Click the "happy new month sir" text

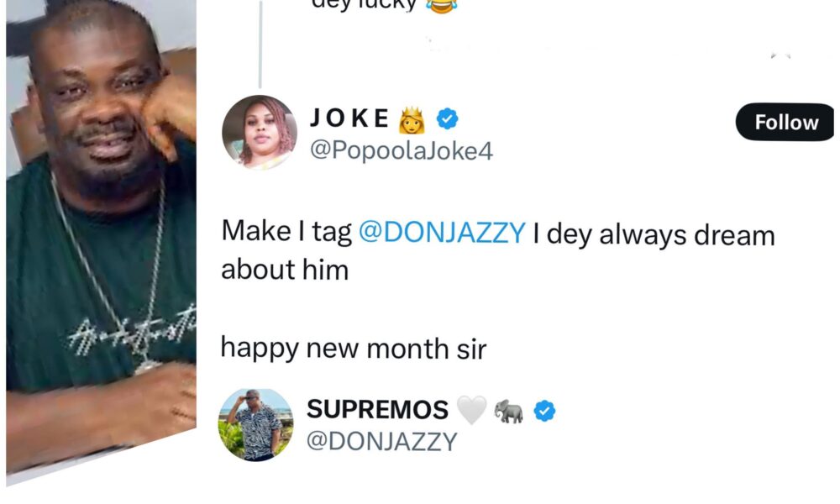(354, 349)
